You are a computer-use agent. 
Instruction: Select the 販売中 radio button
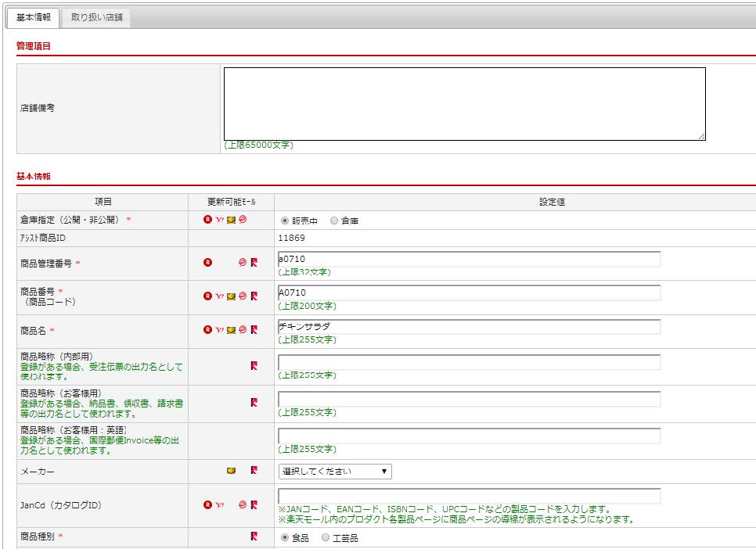coord(285,221)
